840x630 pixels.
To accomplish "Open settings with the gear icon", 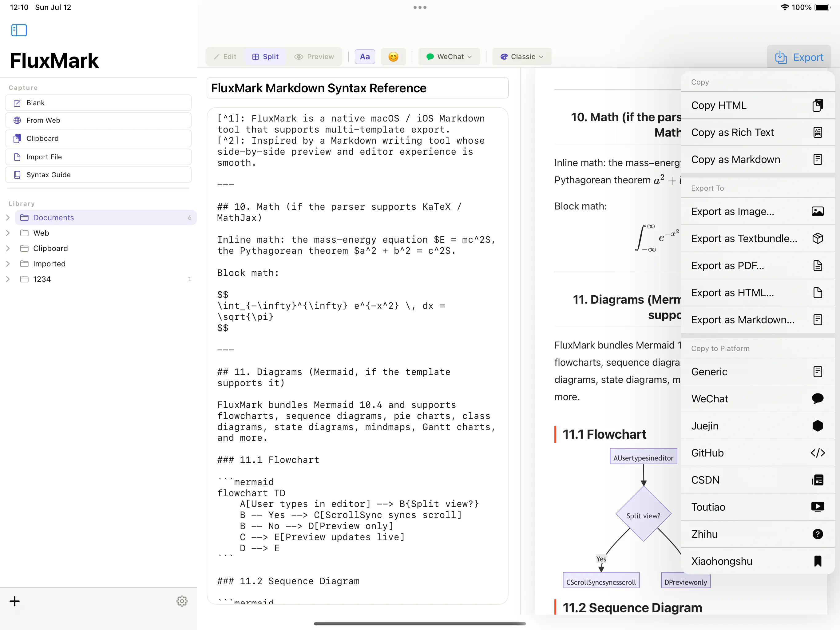I will pos(182,601).
